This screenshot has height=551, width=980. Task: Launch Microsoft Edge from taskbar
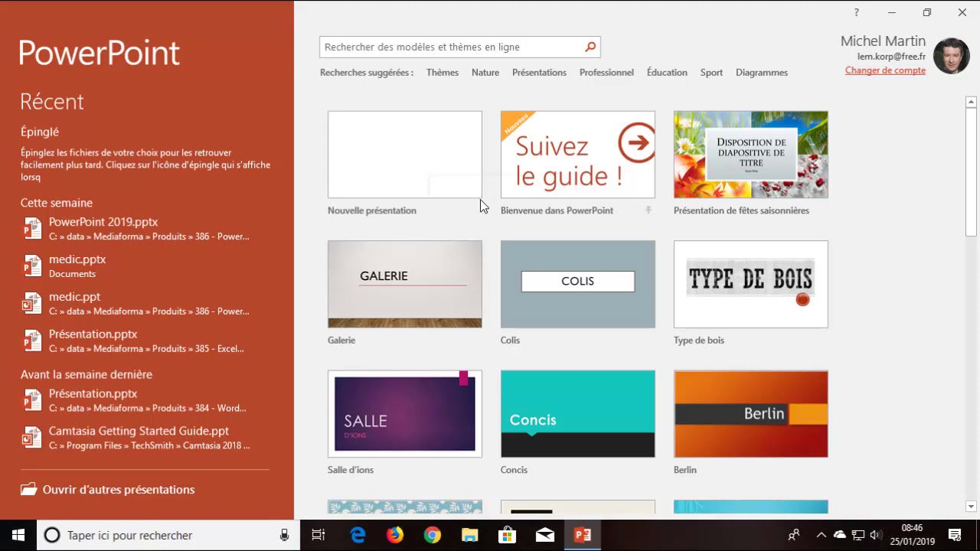click(358, 535)
